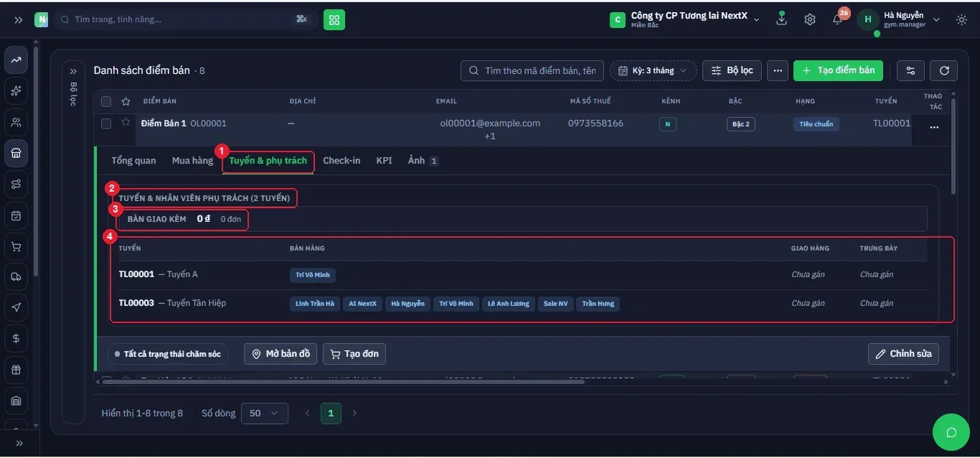Tick the checkbox for Điểm Bán 1
The width and height of the screenshot is (980, 458).
(x=106, y=123)
